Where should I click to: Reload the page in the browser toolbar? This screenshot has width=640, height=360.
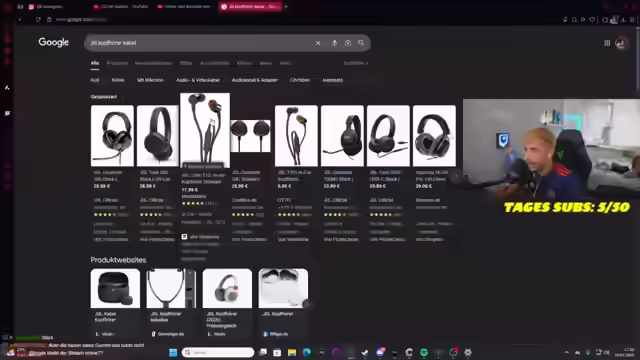pos(38,20)
